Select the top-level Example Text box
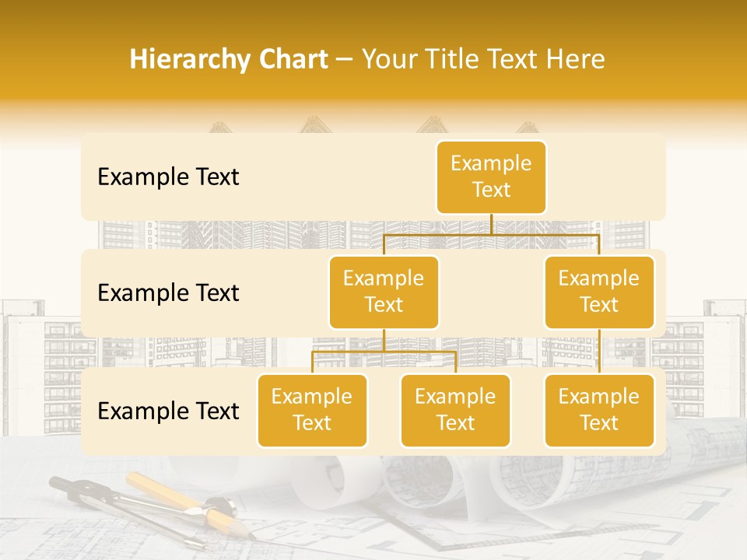This screenshot has width=747, height=560. (x=490, y=177)
